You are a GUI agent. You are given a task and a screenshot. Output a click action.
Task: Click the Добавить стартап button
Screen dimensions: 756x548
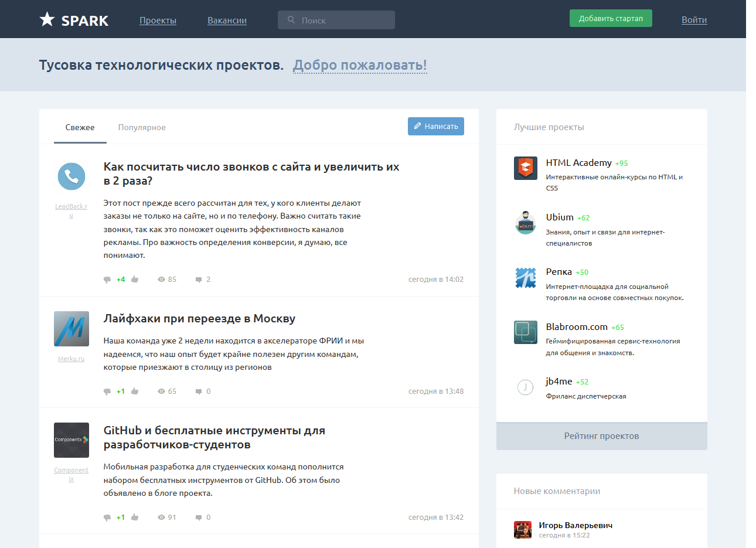(x=611, y=18)
